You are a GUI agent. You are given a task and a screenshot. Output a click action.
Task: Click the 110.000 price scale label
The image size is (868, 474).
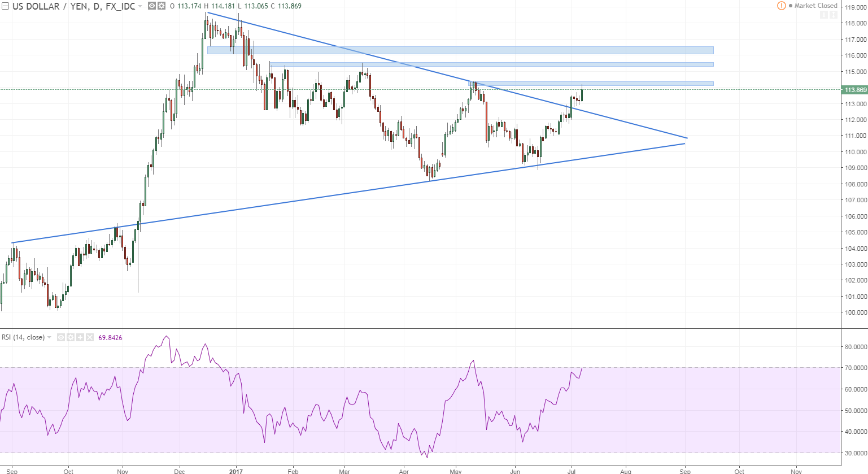tap(856, 152)
